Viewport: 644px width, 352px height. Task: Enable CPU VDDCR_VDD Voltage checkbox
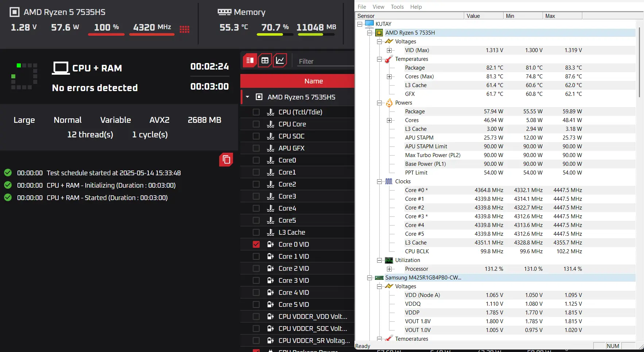pos(256,317)
